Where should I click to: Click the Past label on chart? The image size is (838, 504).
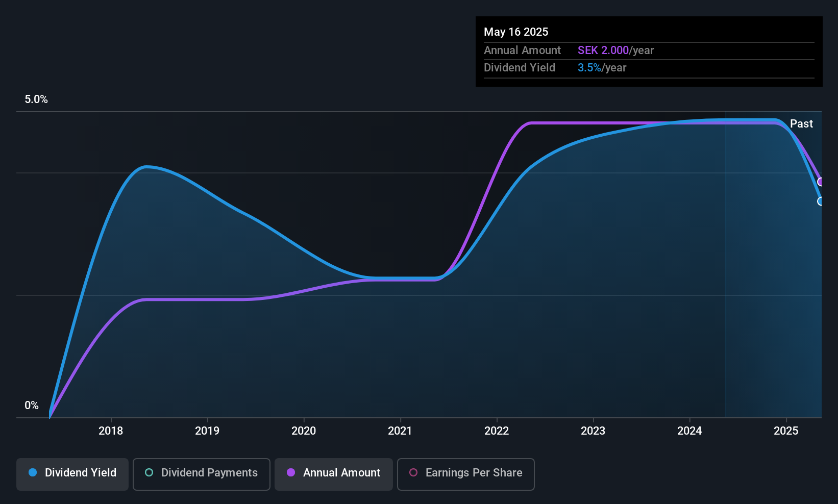(x=801, y=123)
